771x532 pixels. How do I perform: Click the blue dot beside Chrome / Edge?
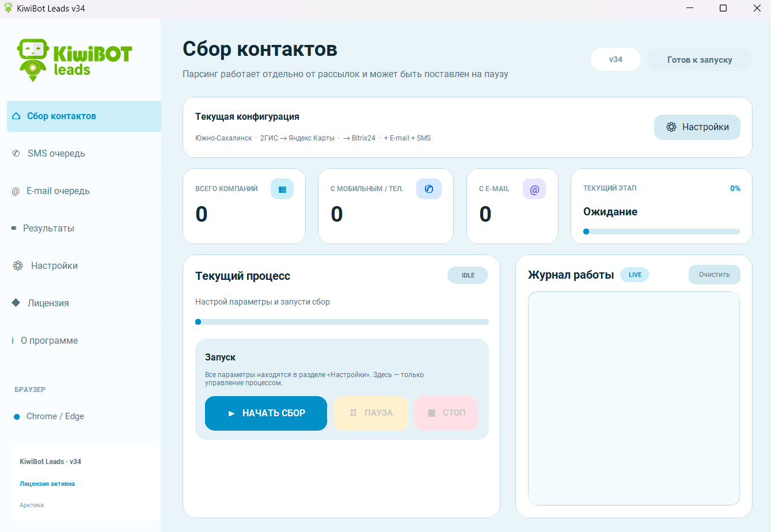17,417
